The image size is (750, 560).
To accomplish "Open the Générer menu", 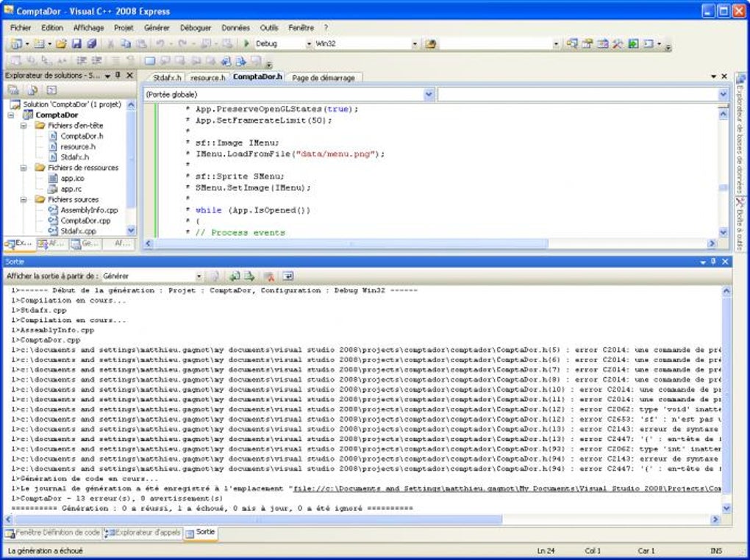I will coord(157,28).
